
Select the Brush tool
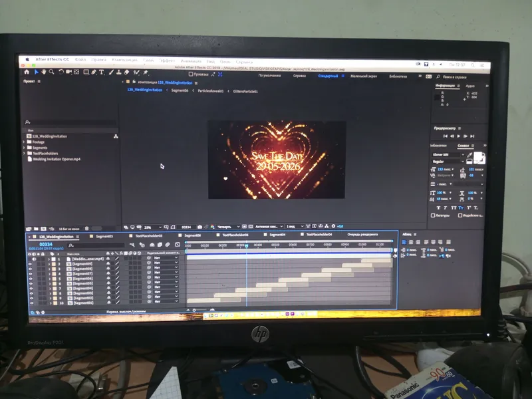click(x=111, y=72)
